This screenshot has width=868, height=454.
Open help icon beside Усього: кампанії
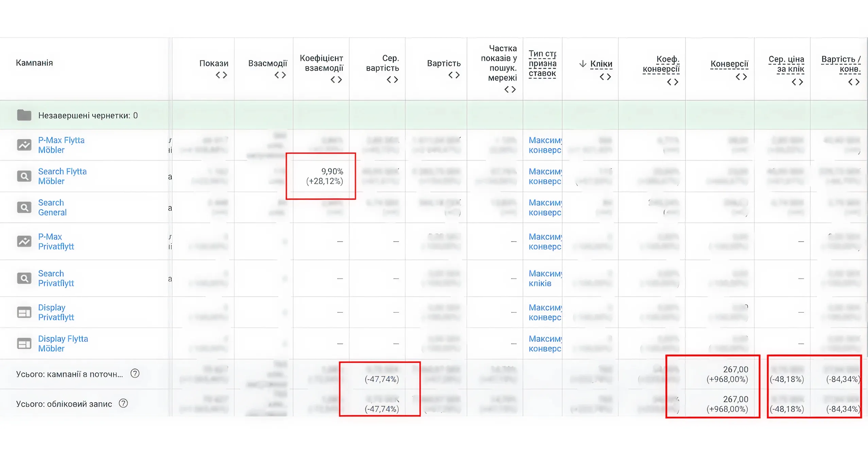[135, 374]
